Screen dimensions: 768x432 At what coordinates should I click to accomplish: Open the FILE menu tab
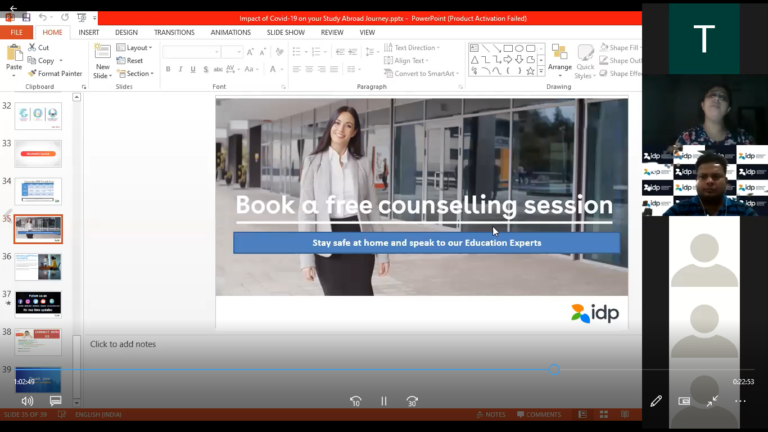(16, 32)
